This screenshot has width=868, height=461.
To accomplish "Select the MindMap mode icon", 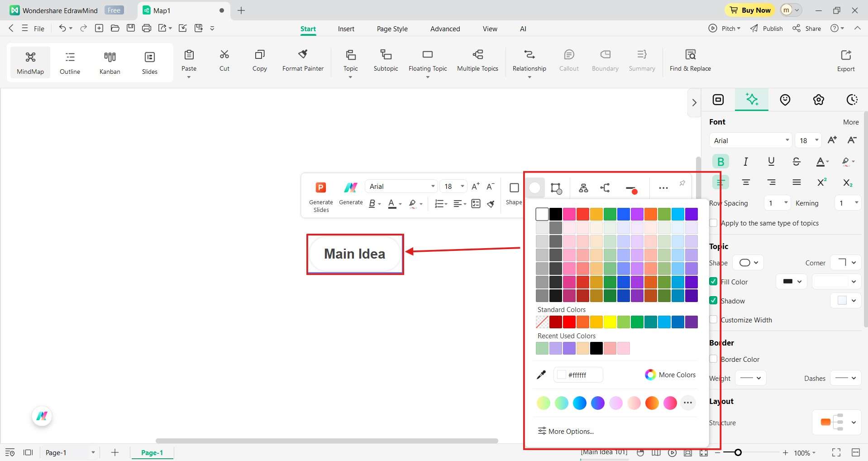I will click(29, 62).
